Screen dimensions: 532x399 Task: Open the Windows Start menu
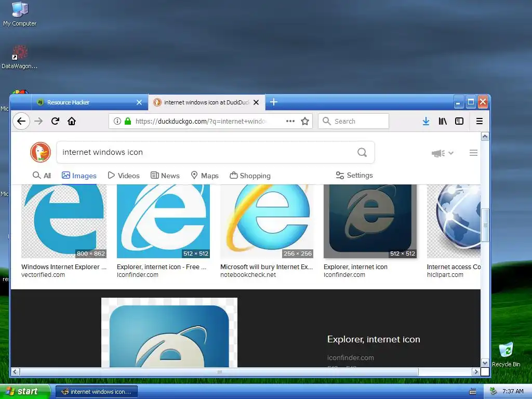[x=24, y=391]
